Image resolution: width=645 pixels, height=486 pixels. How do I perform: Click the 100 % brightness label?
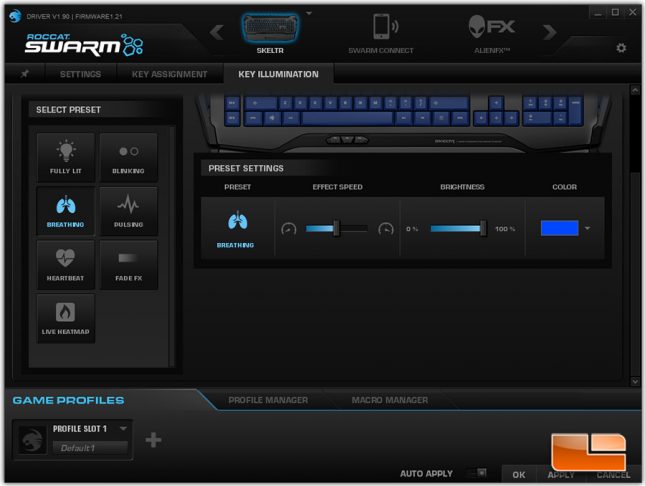click(505, 229)
